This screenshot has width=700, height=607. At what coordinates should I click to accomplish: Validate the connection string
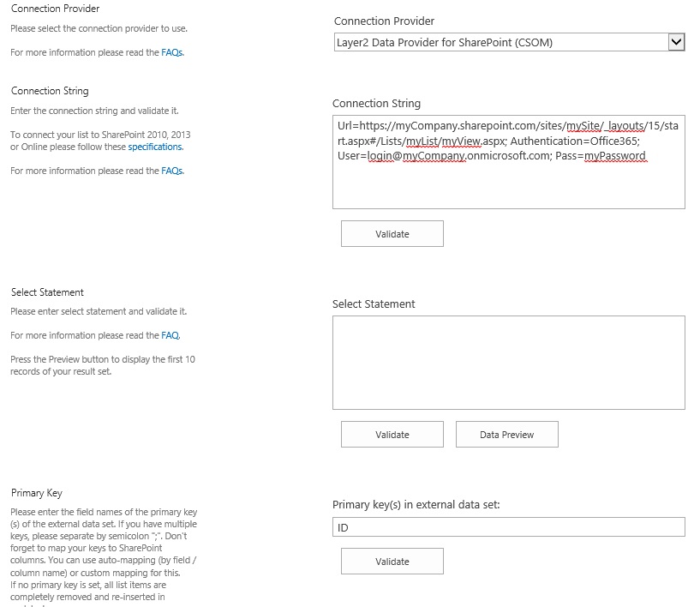[x=392, y=234]
